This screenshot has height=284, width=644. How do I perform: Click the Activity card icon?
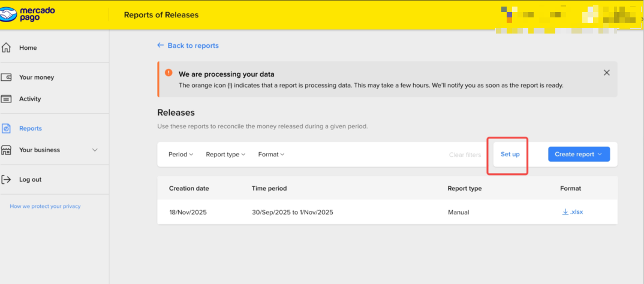[7, 99]
